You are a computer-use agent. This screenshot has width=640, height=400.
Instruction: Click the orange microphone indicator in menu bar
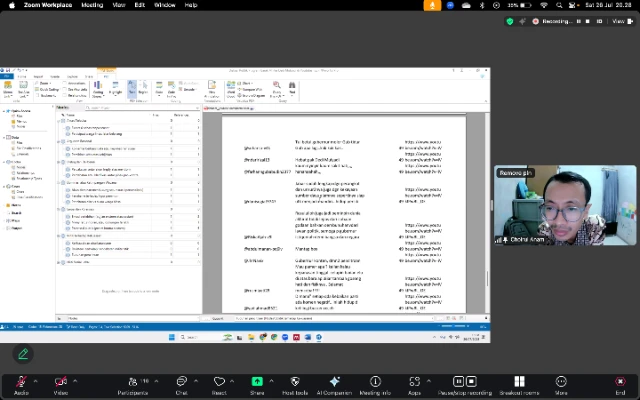(432, 5)
